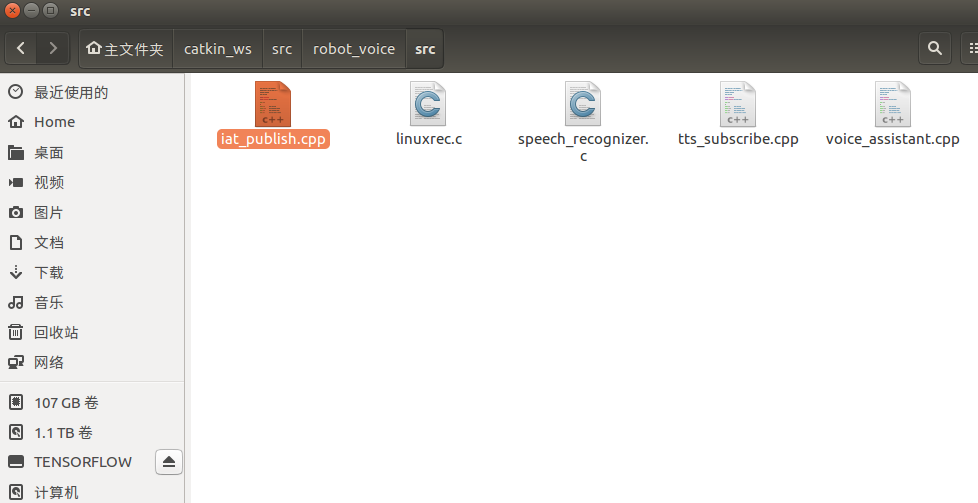This screenshot has width=978, height=503.
Task: Click the music note icon beside 音乐
Action: [x=16, y=302]
